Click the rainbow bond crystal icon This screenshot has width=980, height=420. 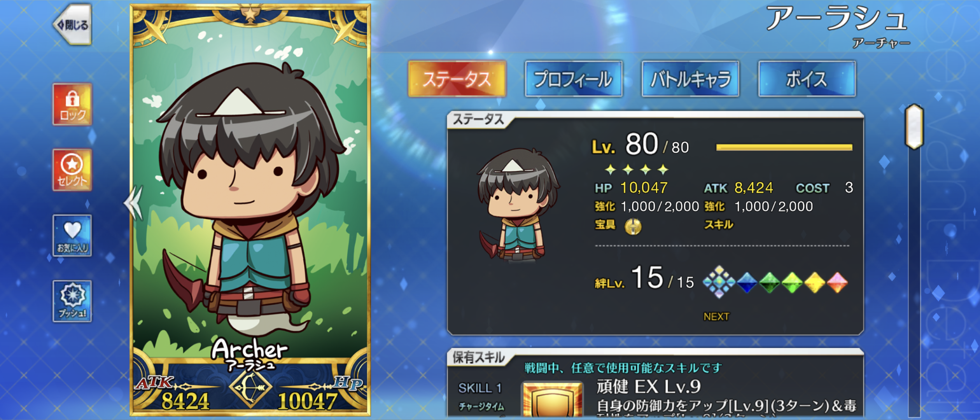(x=719, y=282)
